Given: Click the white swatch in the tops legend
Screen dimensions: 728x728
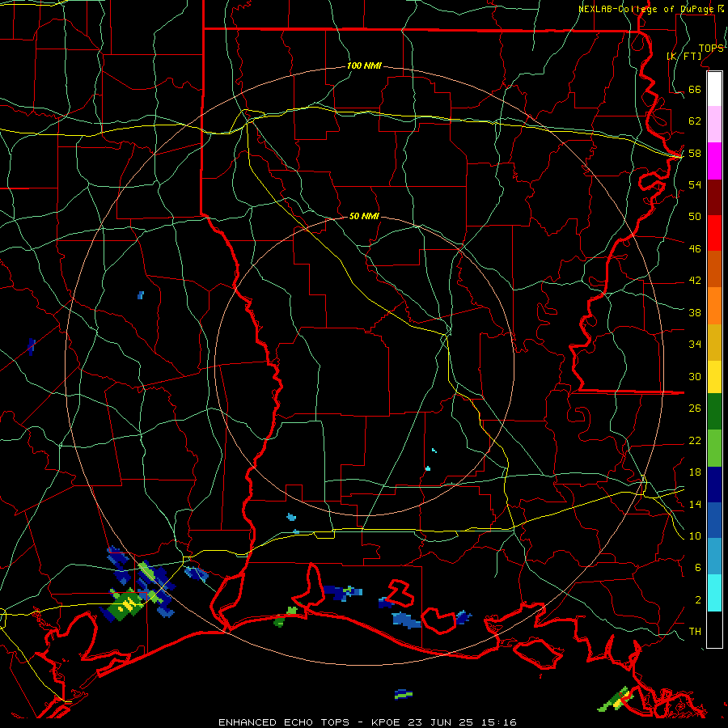Looking at the screenshot, I should click(x=714, y=89).
